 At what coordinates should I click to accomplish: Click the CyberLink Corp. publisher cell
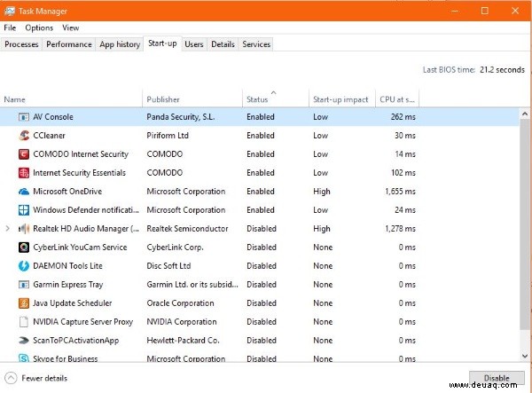tap(175, 248)
